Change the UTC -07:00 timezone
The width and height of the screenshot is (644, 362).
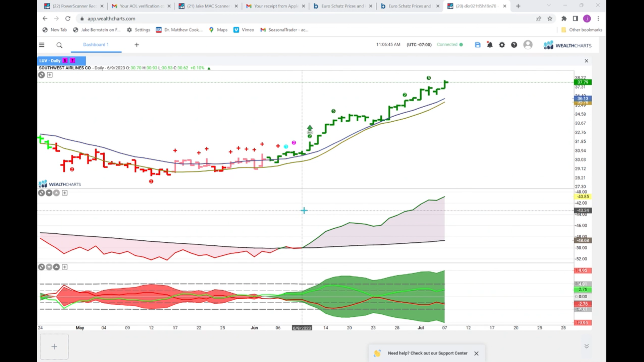pyautogui.click(x=419, y=45)
